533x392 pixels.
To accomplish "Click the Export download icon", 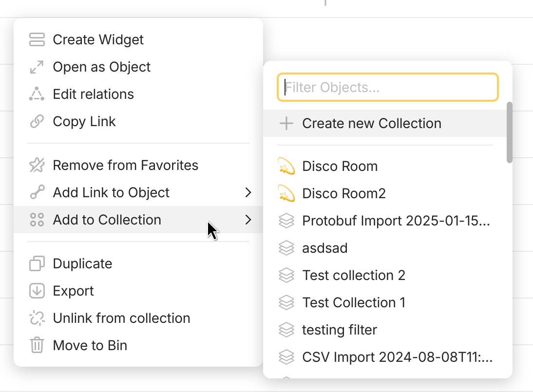I will coord(37,291).
